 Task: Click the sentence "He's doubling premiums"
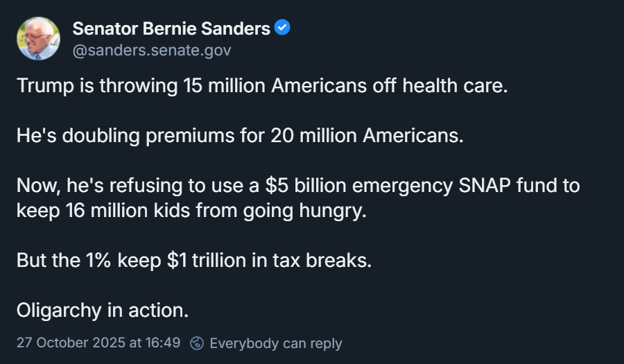click(239, 135)
